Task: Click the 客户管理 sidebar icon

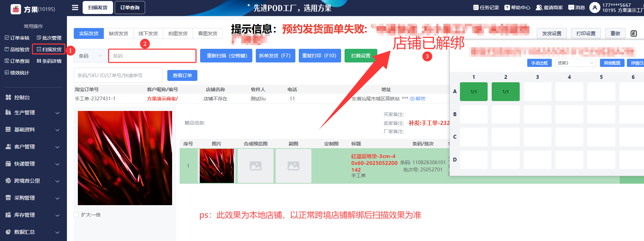Action: pyautogui.click(x=8, y=146)
